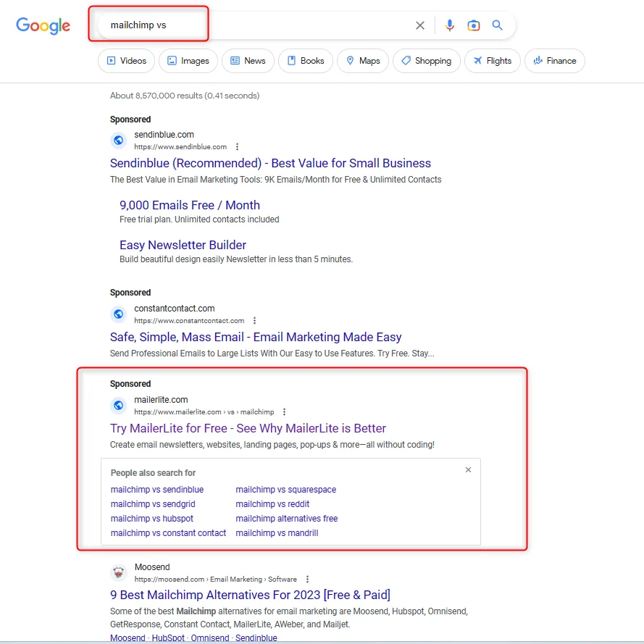The height and width of the screenshot is (644, 644).
Task: Start voice search with microphone icon
Action: (450, 25)
